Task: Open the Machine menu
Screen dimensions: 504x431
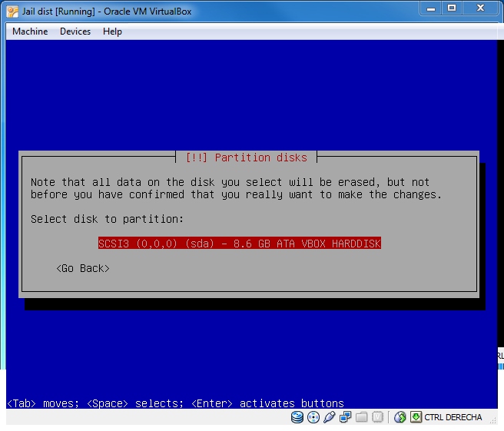Action: point(30,31)
